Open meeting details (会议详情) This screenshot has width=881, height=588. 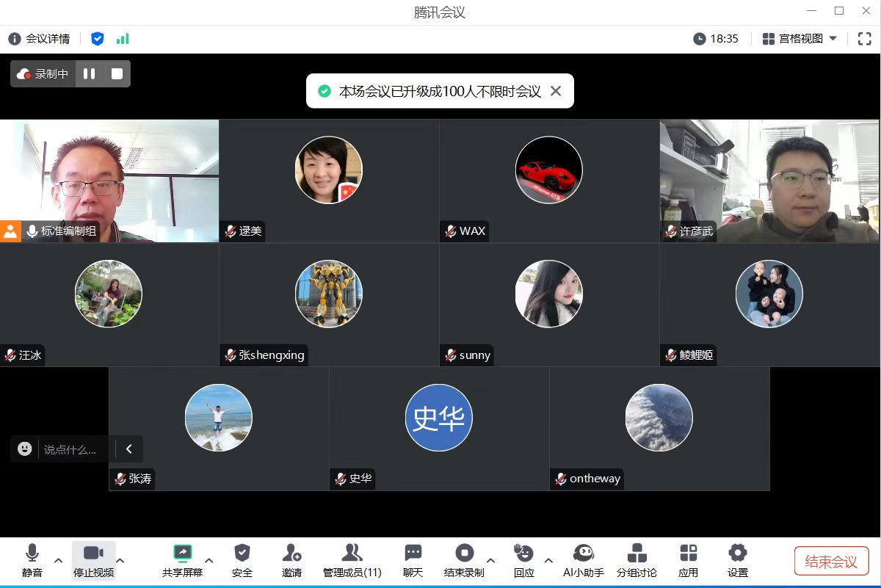coord(40,39)
